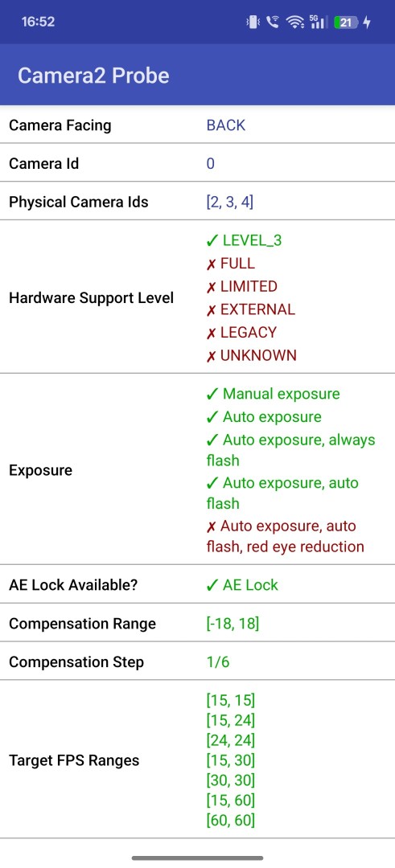Viewport: 395px width, 868px height.
Task: Click the green LEVEL_3 checkmark
Action: 212,241
